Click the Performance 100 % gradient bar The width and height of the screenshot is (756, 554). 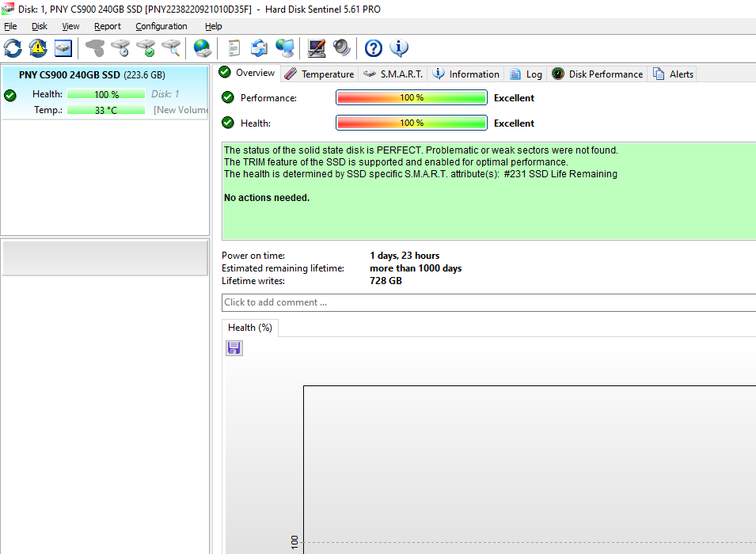[412, 97]
